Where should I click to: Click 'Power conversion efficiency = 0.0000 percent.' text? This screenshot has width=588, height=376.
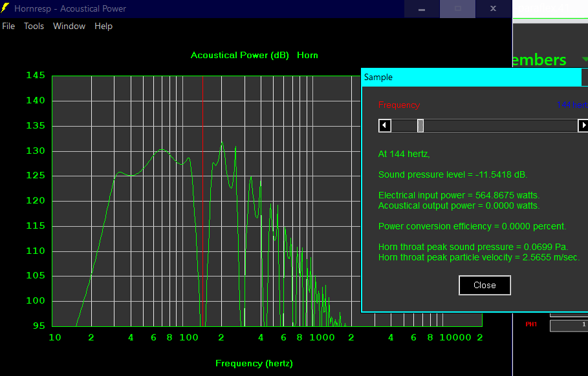point(472,226)
